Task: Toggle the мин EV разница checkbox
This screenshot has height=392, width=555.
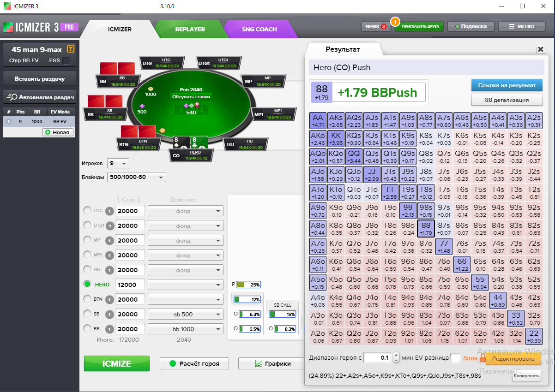Action: [x=455, y=358]
